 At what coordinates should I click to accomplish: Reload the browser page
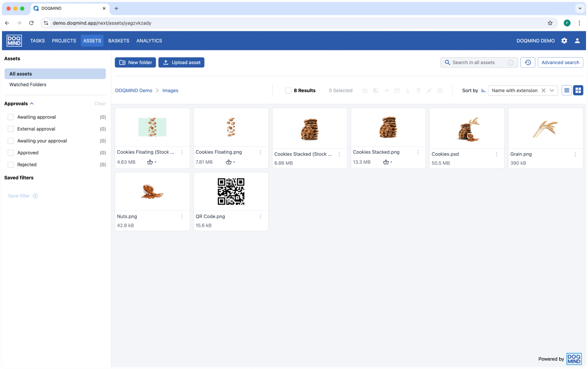31,23
